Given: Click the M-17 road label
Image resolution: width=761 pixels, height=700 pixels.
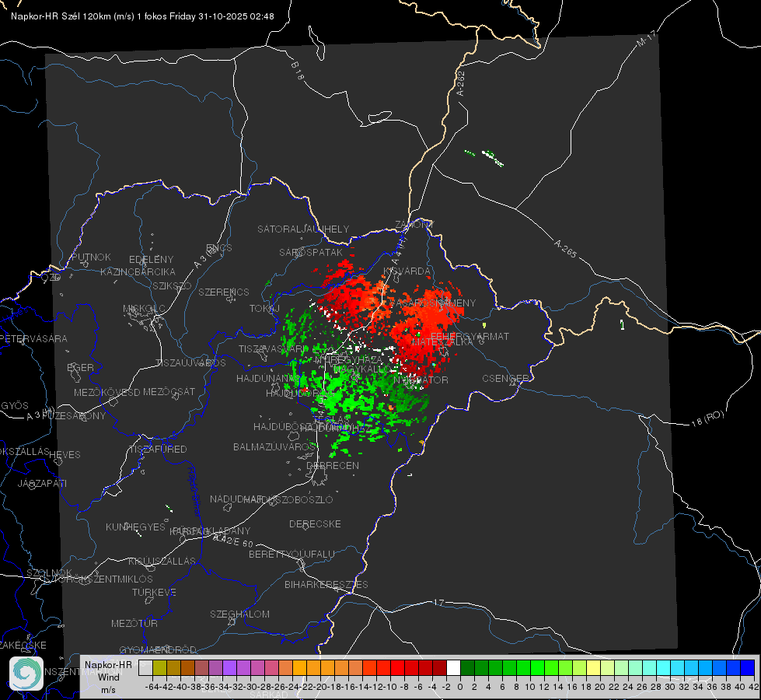Looking at the screenshot, I should 647,38.
